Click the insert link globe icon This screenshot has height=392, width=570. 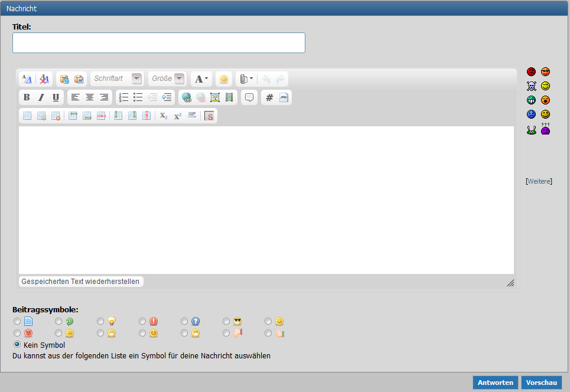[x=187, y=97]
